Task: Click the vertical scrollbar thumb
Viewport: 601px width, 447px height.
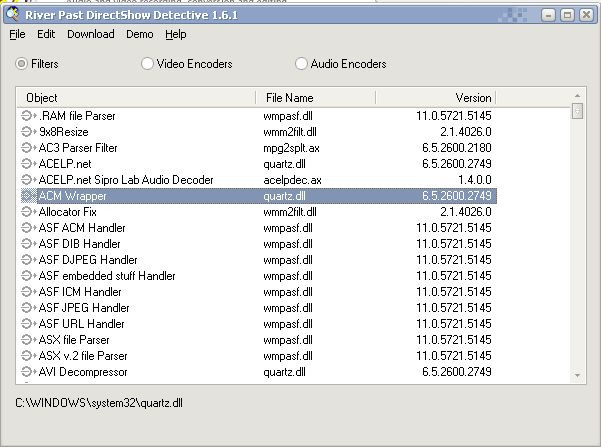Action: point(578,111)
